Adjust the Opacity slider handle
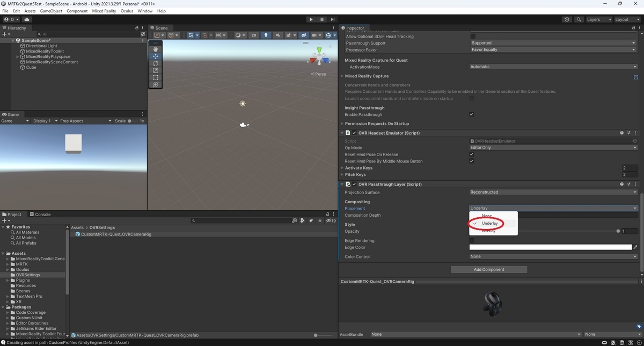This screenshot has height=346, width=644. [x=618, y=231]
